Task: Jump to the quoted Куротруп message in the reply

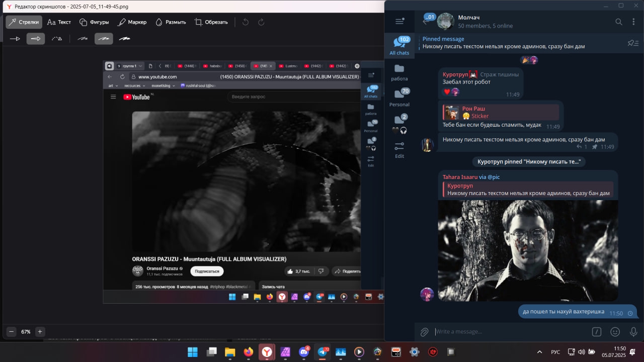Action: 528,189
